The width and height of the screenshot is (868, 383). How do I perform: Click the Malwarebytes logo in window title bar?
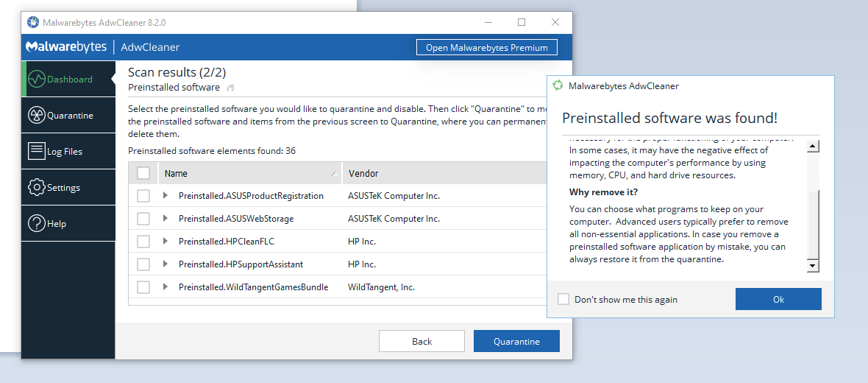tap(33, 22)
